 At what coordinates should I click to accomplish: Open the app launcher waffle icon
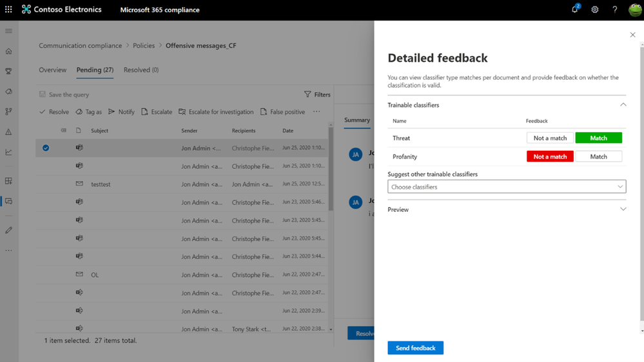coord(8,9)
